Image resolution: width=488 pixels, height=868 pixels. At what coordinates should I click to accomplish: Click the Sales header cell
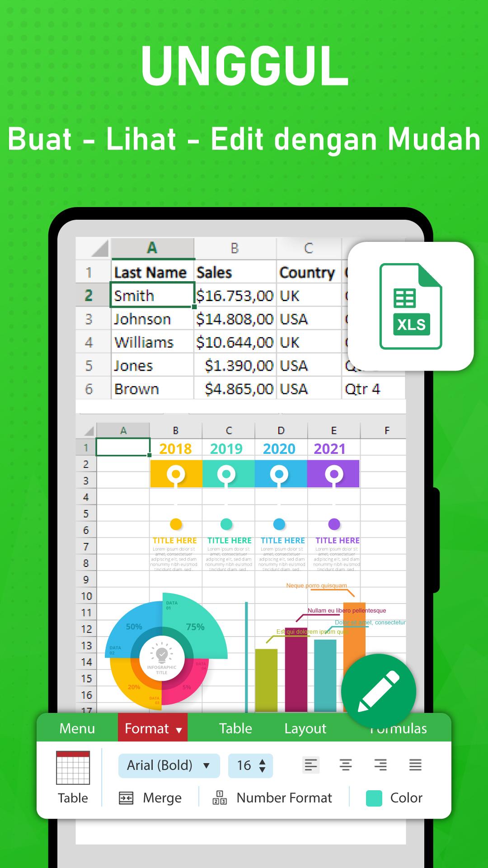[x=235, y=272]
